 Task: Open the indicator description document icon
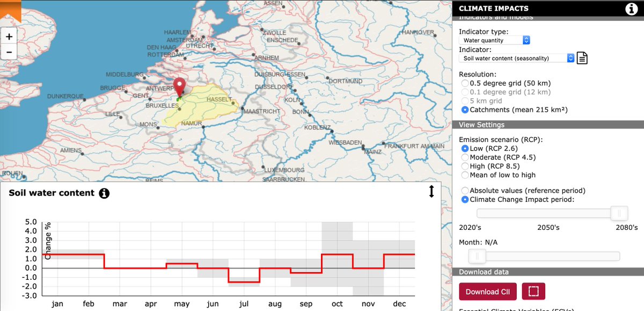(582, 58)
